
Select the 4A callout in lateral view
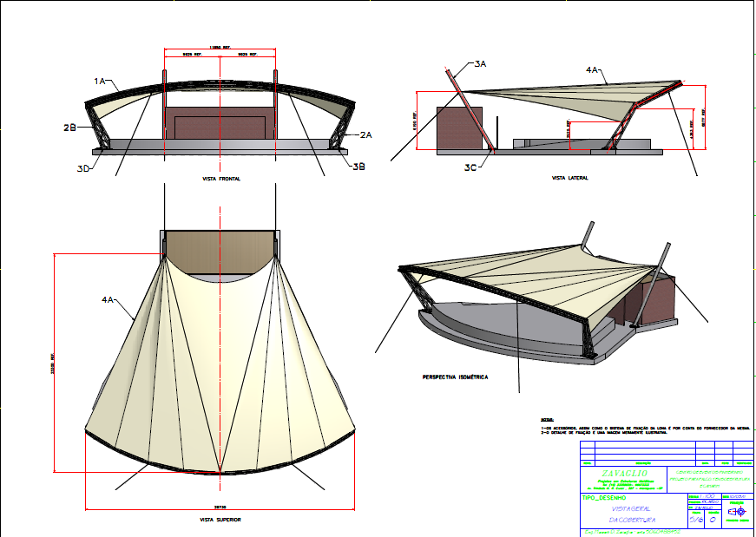tap(593, 69)
